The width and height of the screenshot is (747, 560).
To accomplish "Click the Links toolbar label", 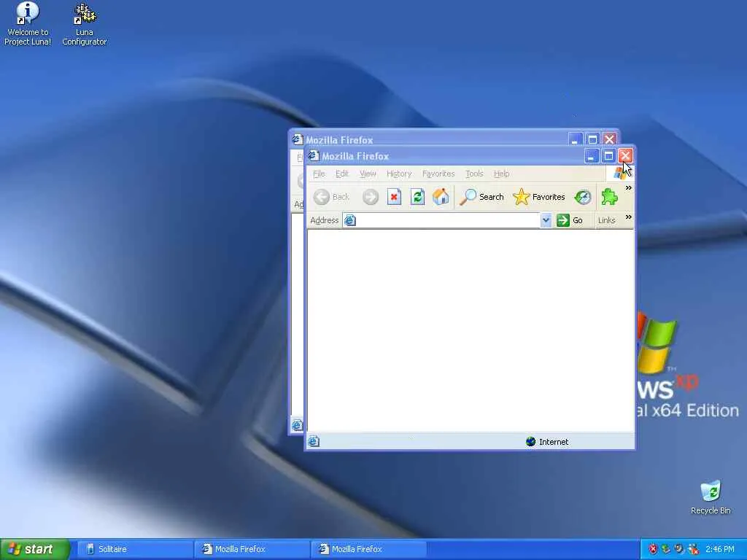I will (x=606, y=220).
